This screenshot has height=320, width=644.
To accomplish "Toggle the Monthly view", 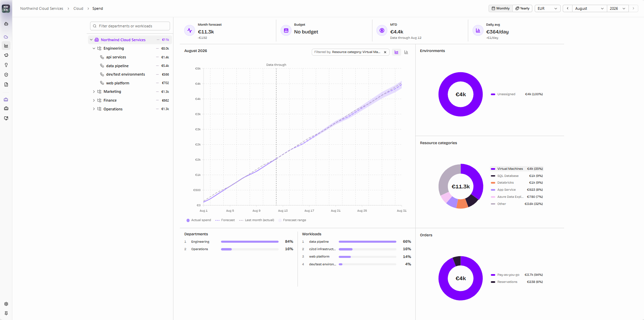I will click(x=501, y=8).
